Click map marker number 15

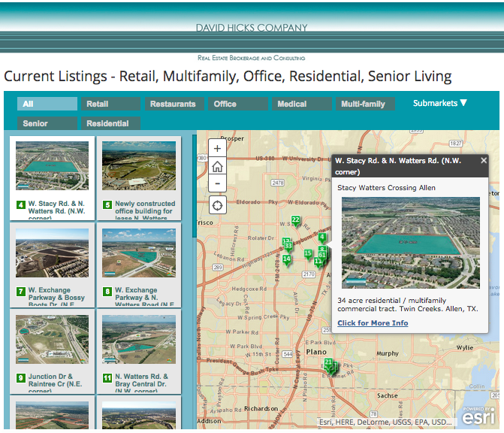click(x=308, y=254)
